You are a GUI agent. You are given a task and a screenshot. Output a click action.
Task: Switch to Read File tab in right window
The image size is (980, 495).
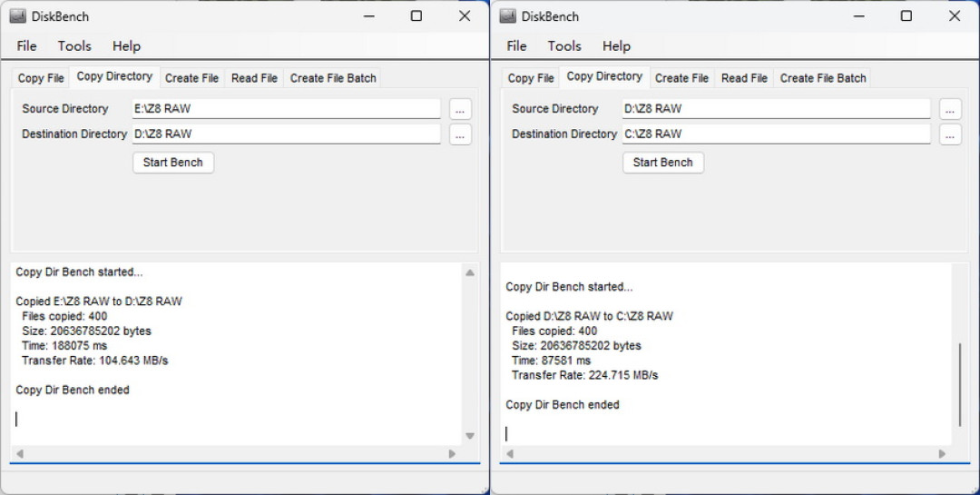tap(744, 78)
